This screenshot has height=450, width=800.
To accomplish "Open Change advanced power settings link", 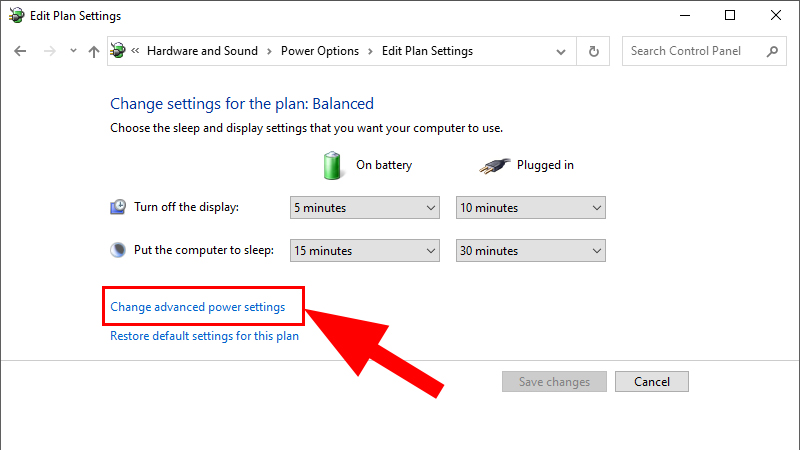I will coord(197,307).
